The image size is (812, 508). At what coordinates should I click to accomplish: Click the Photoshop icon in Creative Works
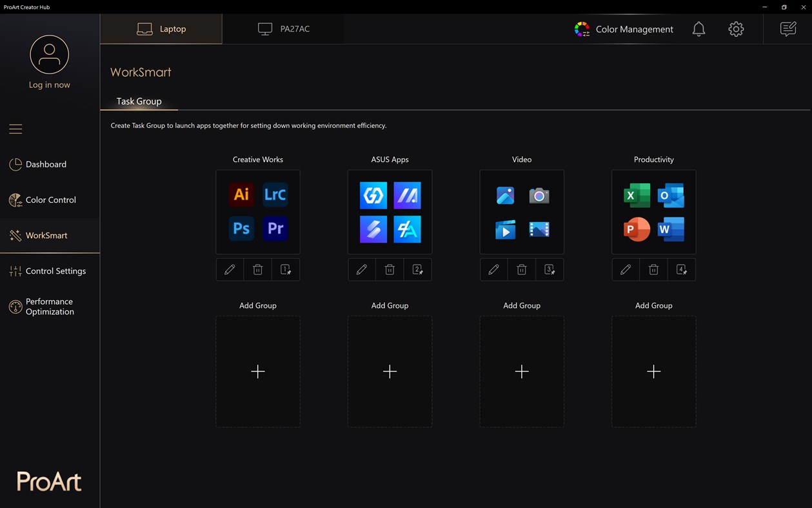[241, 229]
